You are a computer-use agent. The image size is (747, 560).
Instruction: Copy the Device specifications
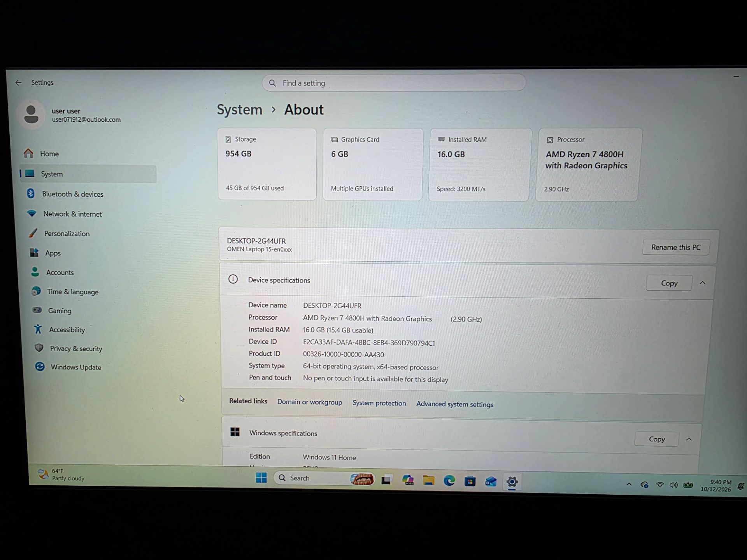(x=669, y=283)
